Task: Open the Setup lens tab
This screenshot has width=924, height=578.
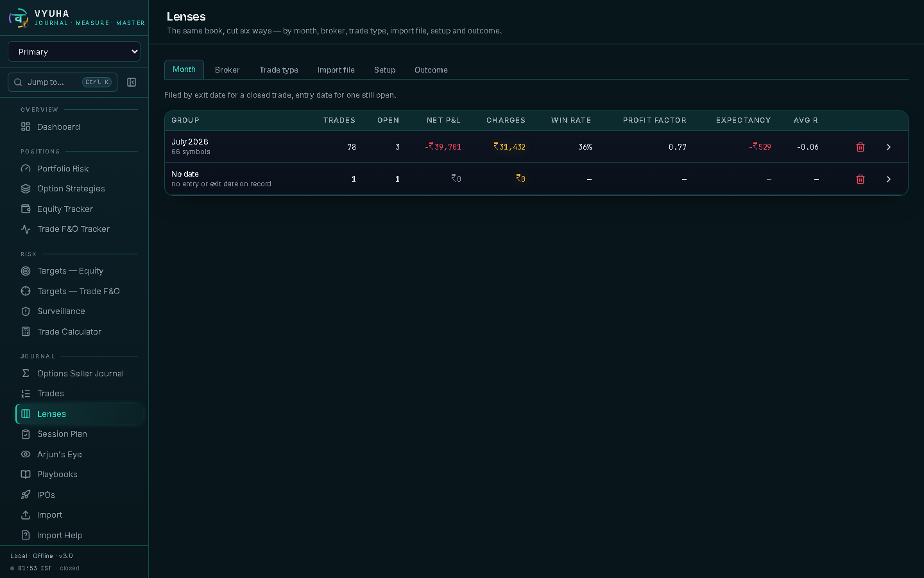Action: (x=385, y=70)
